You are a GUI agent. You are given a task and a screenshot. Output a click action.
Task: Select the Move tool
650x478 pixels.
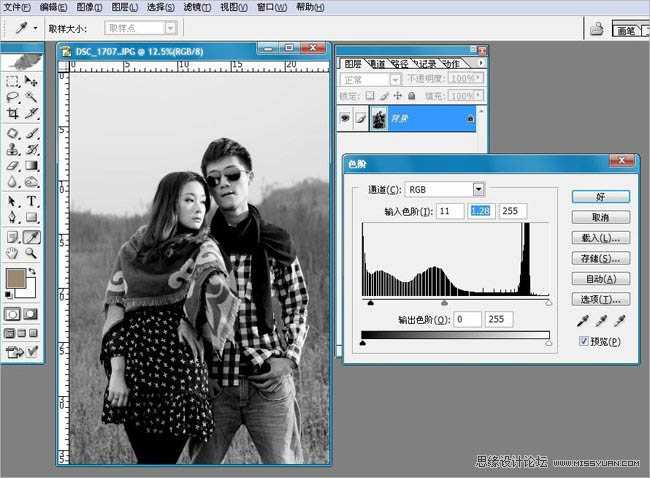click(x=31, y=80)
